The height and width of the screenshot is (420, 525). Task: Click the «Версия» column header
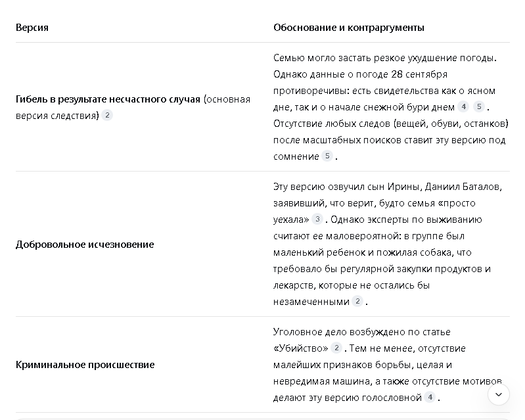(32, 28)
